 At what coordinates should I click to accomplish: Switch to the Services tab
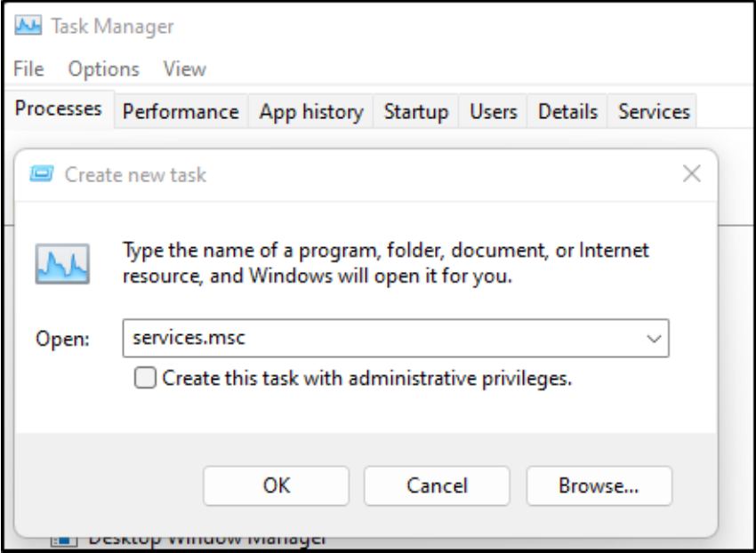(x=654, y=111)
